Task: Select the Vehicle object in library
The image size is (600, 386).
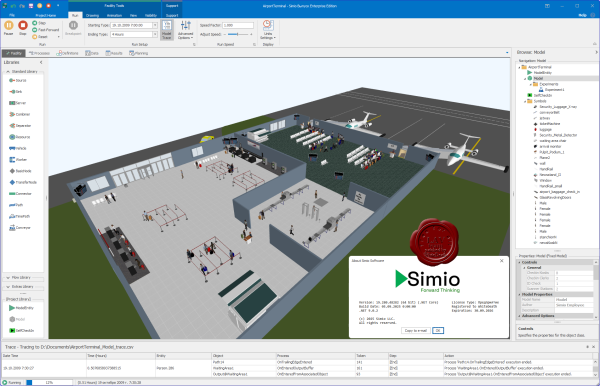Action: coord(18,148)
